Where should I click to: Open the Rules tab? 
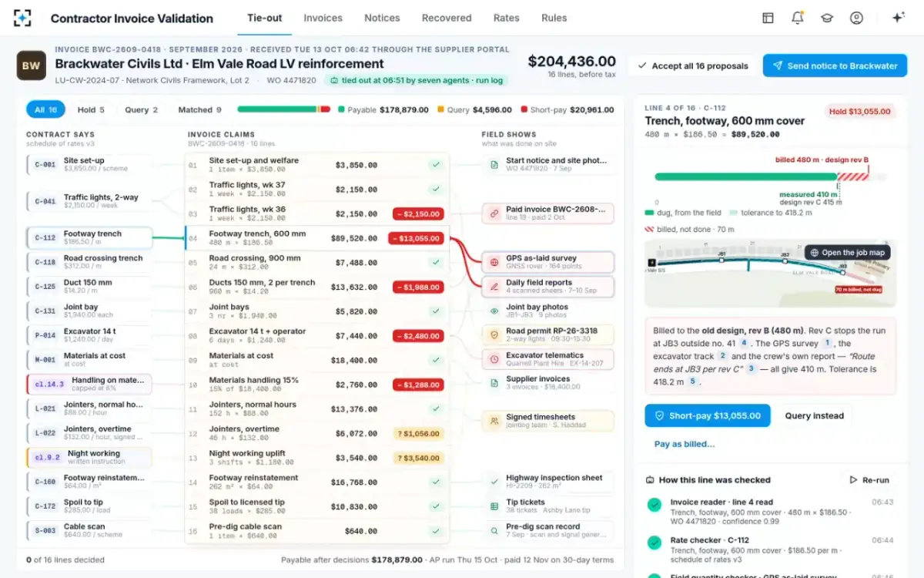click(554, 18)
